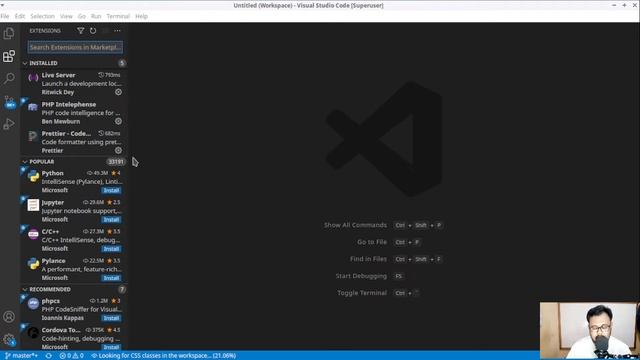Open Extensions panel more actions menu
640x360 pixels.
point(118,31)
